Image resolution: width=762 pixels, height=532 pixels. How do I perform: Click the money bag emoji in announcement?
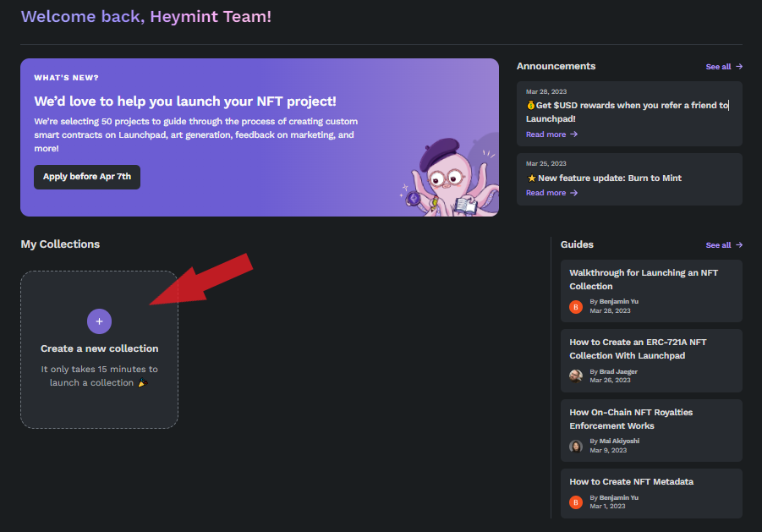[x=530, y=106]
